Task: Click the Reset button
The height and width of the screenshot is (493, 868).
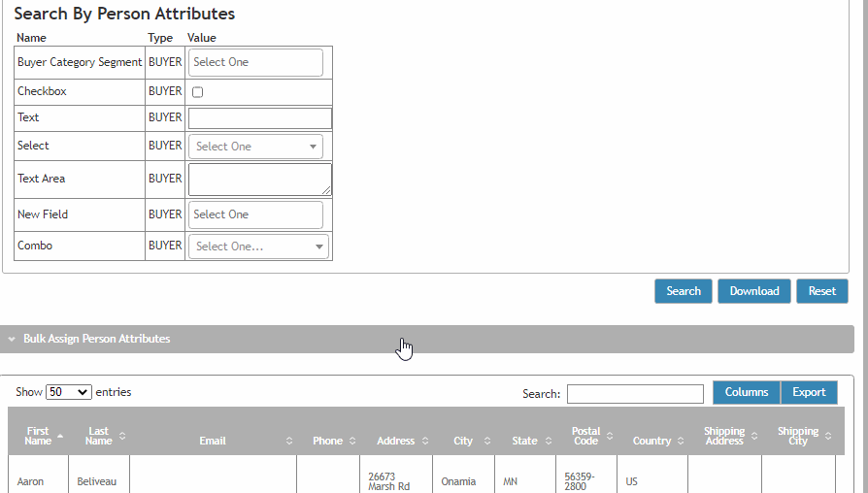Action: pyautogui.click(x=822, y=291)
